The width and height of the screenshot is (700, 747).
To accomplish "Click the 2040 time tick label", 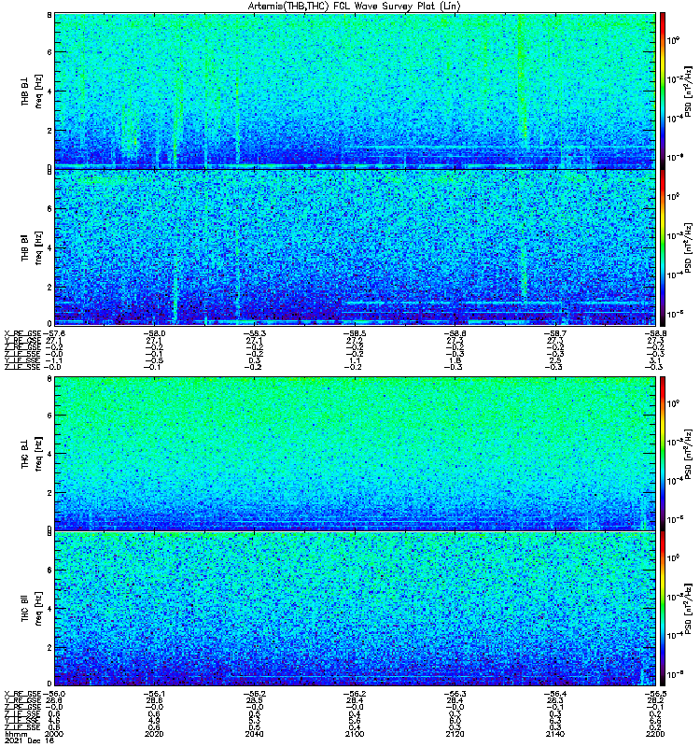I will point(254,734).
